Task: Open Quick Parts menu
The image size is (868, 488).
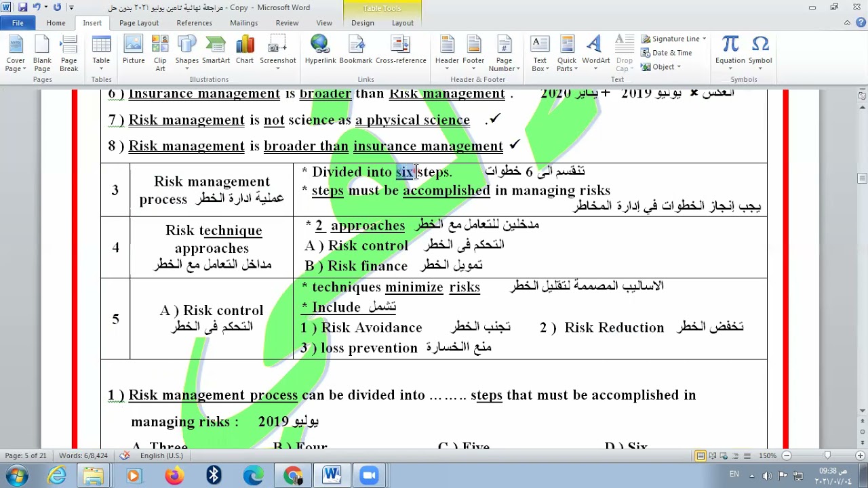Action: 567,54
